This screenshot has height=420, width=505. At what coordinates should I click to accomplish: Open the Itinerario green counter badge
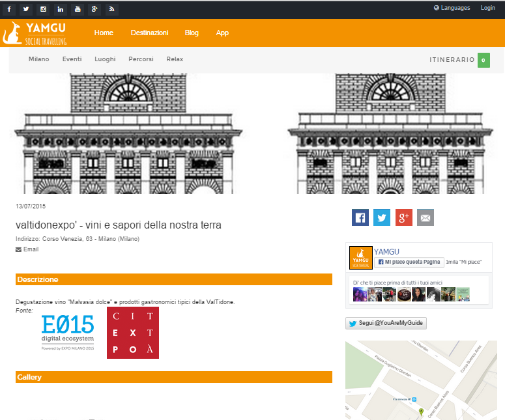coord(483,60)
